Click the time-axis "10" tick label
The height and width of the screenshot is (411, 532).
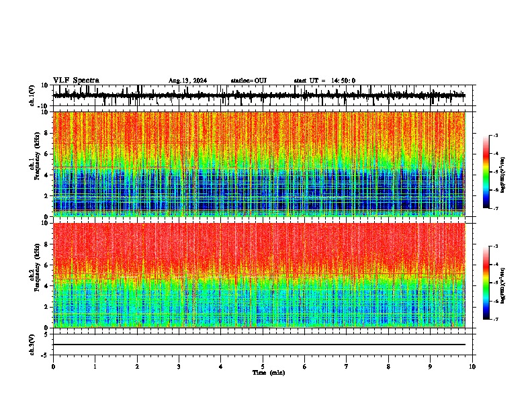[x=472, y=367]
